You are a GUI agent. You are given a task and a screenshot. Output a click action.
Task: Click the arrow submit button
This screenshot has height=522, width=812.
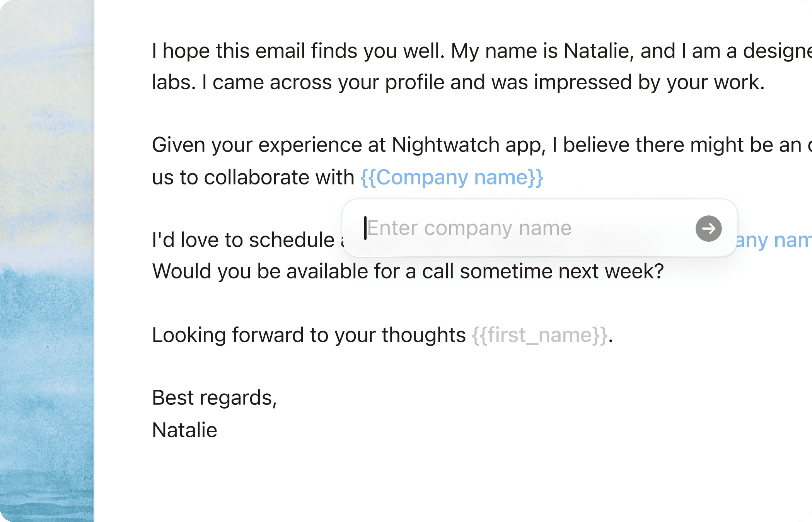pos(708,229)
